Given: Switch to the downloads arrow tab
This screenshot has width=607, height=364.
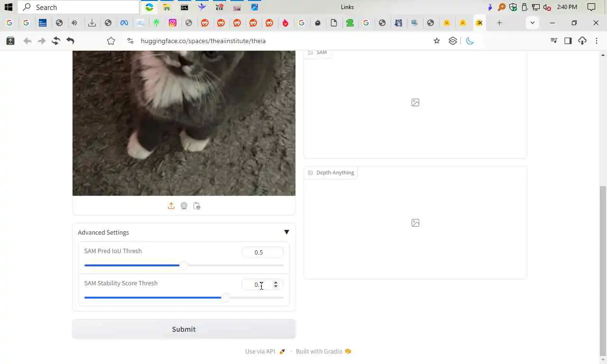Looking at the screenshot, I should tap(92, 23).
